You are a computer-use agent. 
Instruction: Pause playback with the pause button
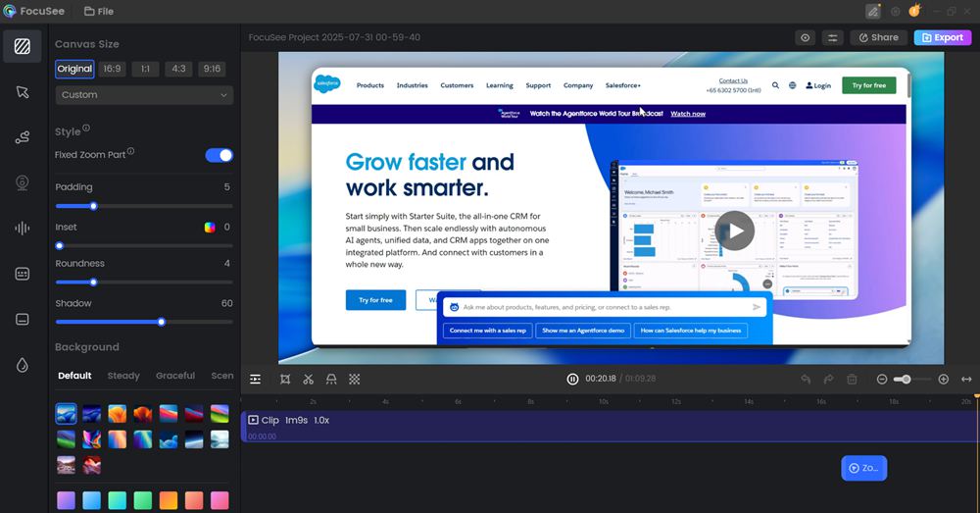[572, 380]
